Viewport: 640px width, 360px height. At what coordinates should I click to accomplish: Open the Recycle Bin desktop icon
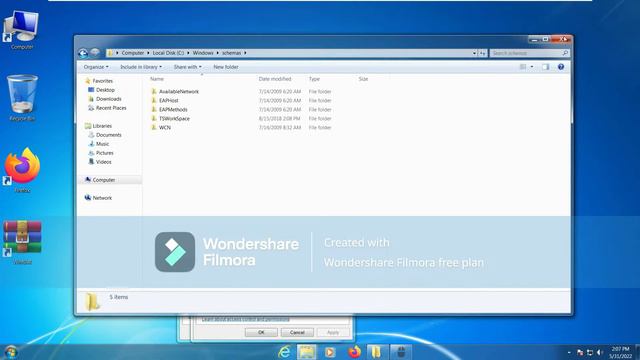click(x=22, y=98)
